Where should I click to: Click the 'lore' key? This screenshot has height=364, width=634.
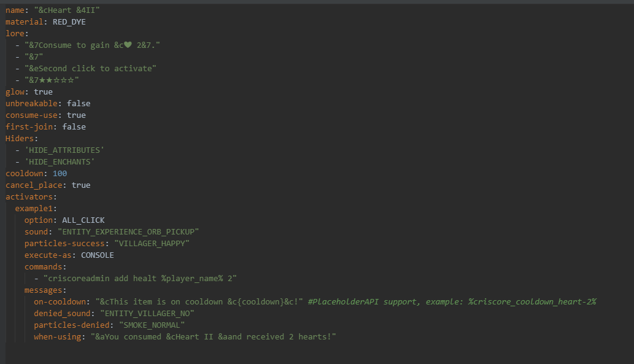pyautogui.click(x=15, y=33)
